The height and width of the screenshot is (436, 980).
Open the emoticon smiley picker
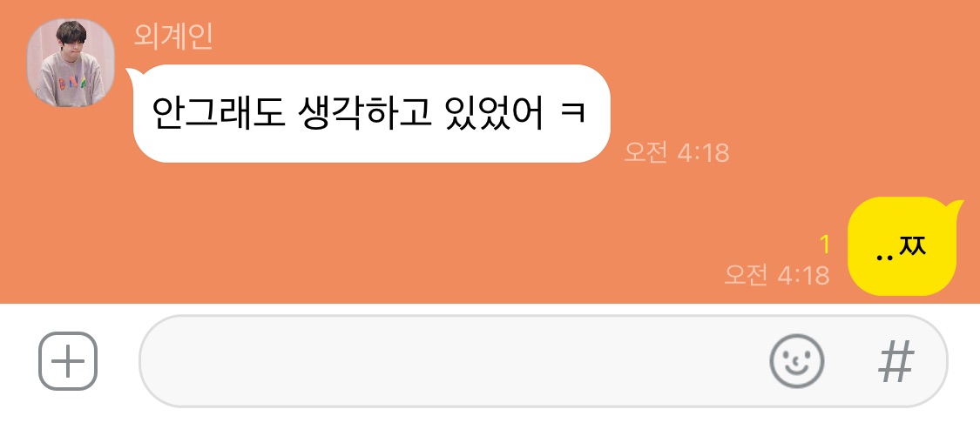pos(796,361)
